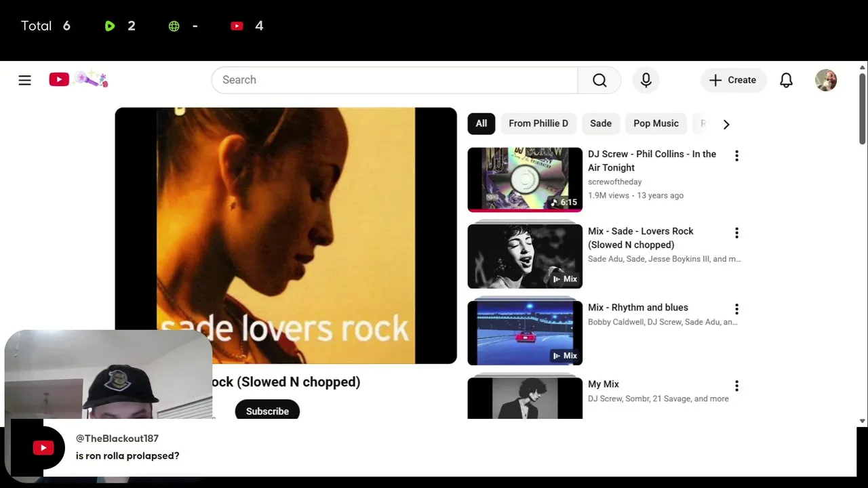Click scrollbar up arrow

(x=863, y=67)
